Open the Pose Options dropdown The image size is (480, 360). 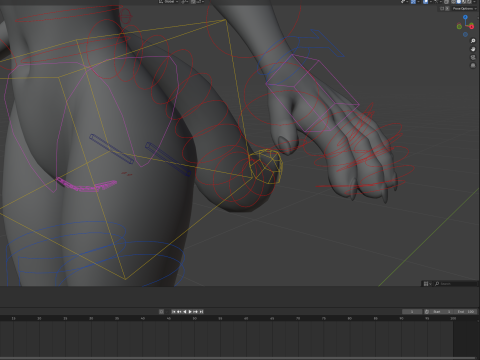click(x=465, y=9)
